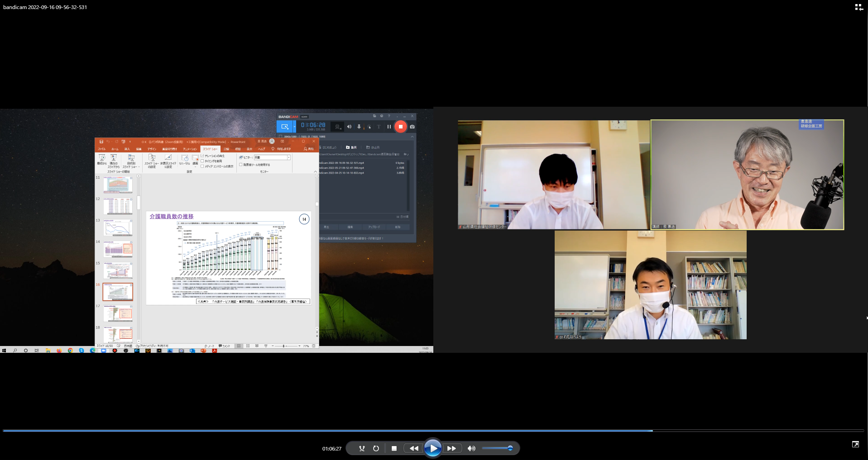Click ノート button in status bar

click(x=210, y=346)
